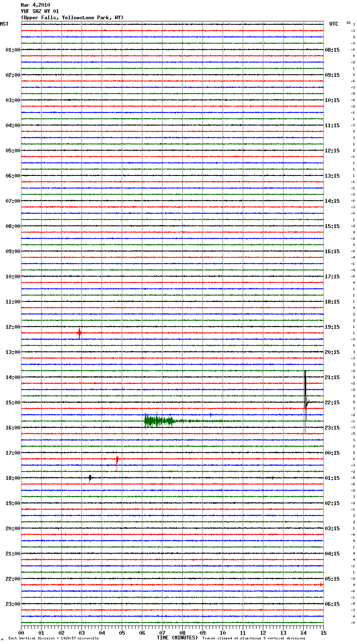This screenshot has height=644, width=357.
Task: Click the '21:15' UTC time label
Action: point(332,377)
